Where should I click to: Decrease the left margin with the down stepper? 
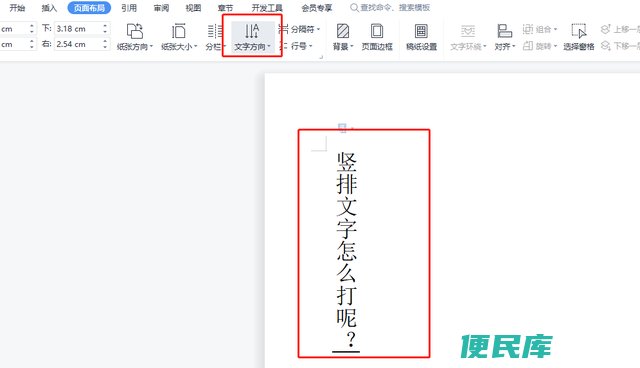32,47
